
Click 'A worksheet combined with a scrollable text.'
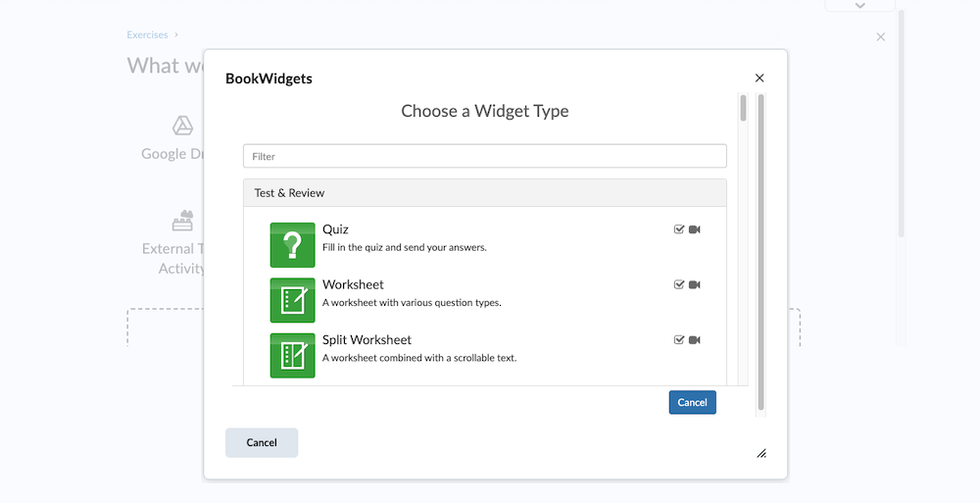pos(419,358)
